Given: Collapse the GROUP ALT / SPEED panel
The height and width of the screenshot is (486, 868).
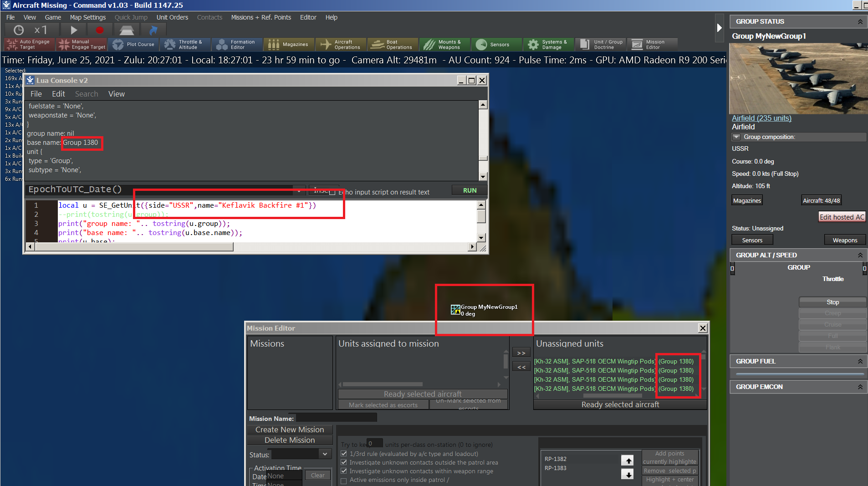Looking at the screenshot, I should (860, 255).
